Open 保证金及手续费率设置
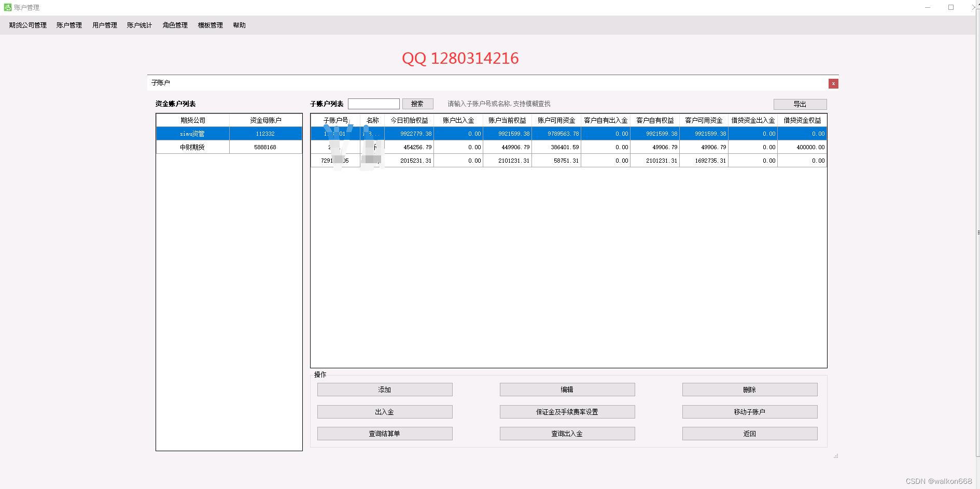980x489 pixels. [567, 412]
